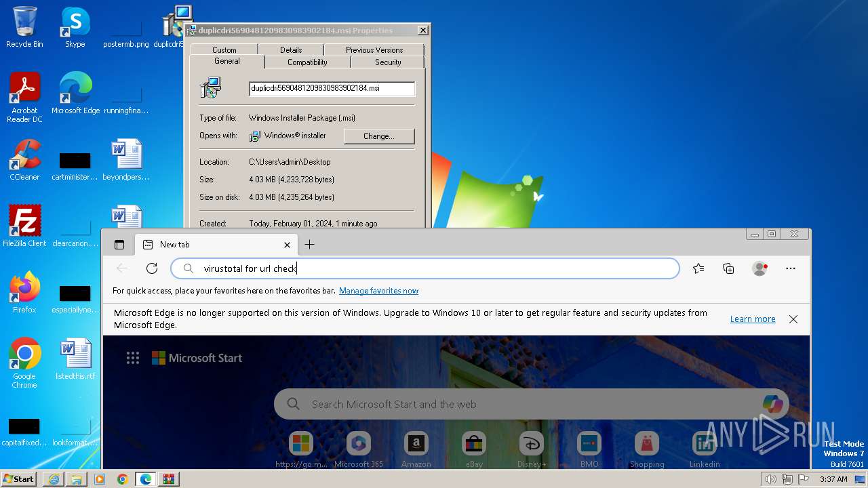Screen dimensions: 868x488
Task: Click the first https://go.m... quick link tile
Action: 300,451
